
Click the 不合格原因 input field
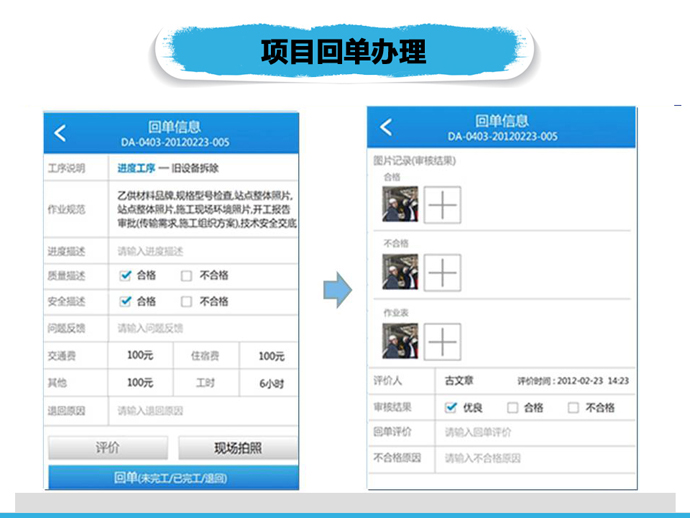coord(535,458)
